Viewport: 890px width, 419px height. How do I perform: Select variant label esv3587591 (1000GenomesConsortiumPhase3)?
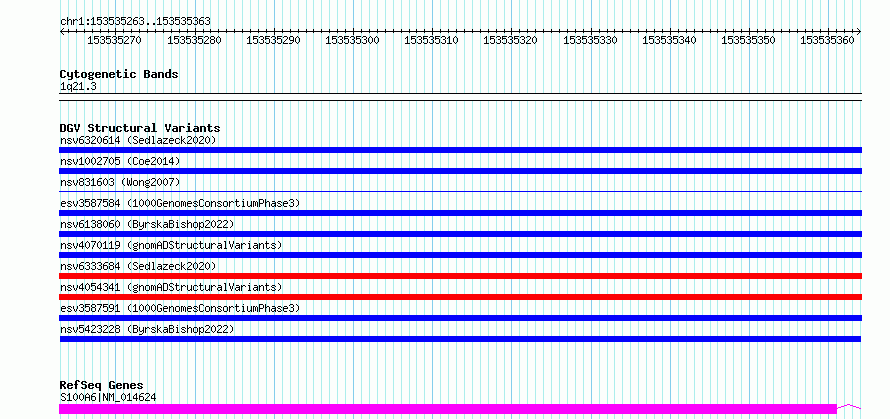[x=180, y=308]
